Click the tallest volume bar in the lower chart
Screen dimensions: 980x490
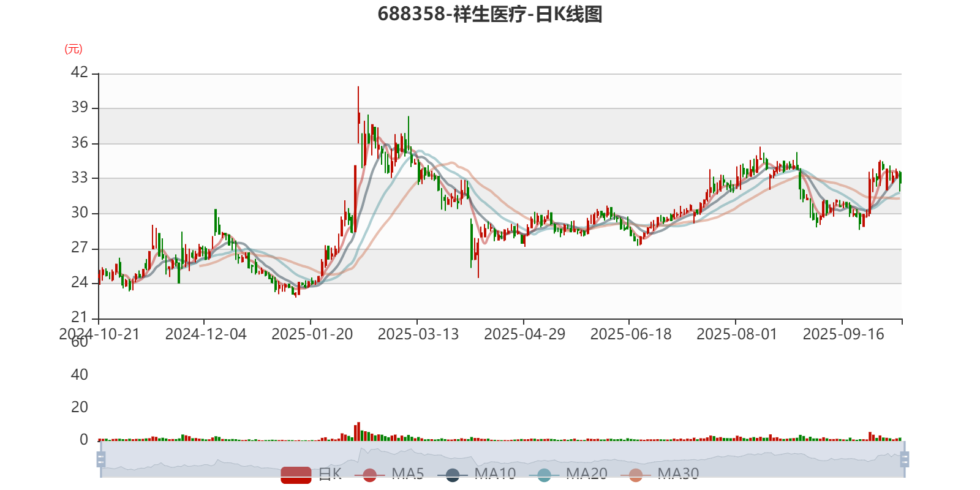pos(358,431)
